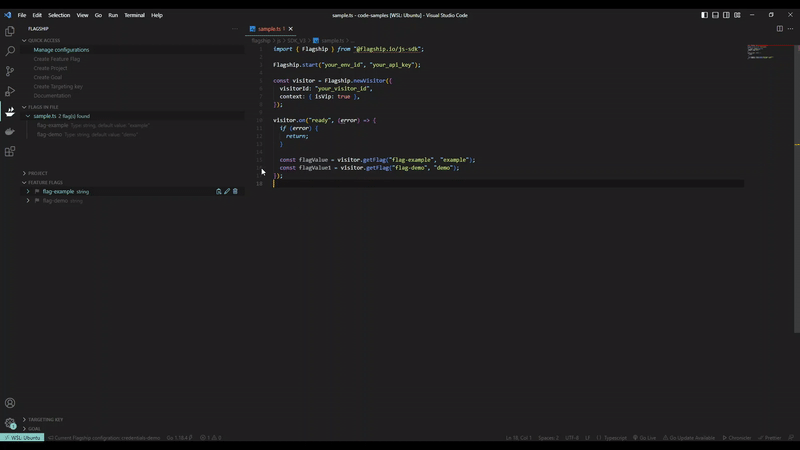Collapse the Flags In File section
800x450 pixels.
click(x=24, y=107)
